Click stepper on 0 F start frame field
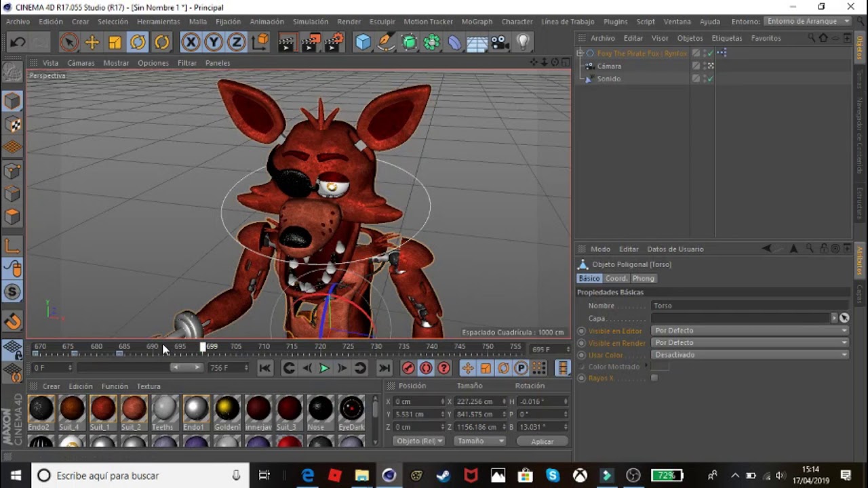The height and width of the screenshot is (488, 868). click(70, 368)
